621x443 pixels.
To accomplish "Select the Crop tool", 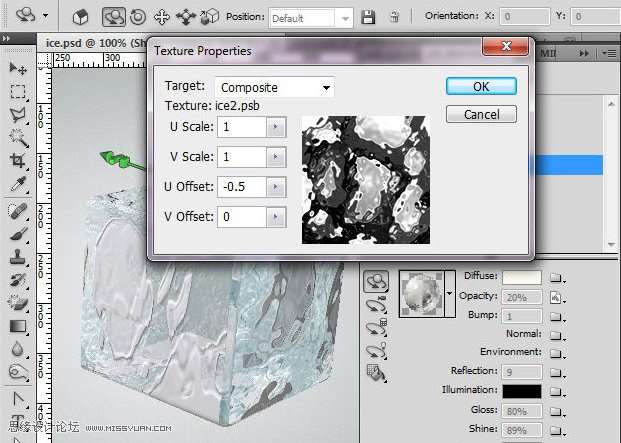I will pos(17,160).
